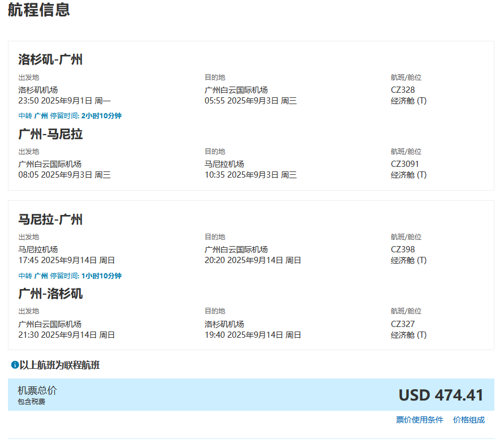Click the 机票总价 label
This screenshot has width=504, height=439.
tap(37, 390)
